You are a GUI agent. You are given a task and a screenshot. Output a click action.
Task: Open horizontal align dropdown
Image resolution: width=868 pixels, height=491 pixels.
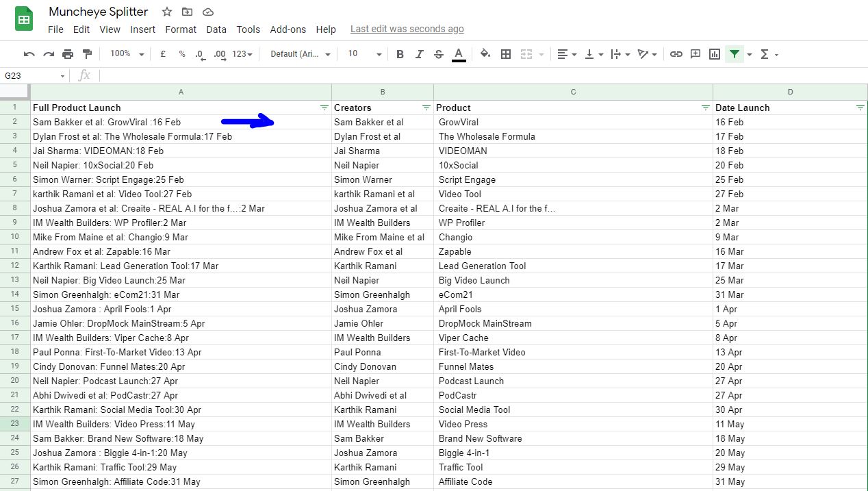(566, 54)
